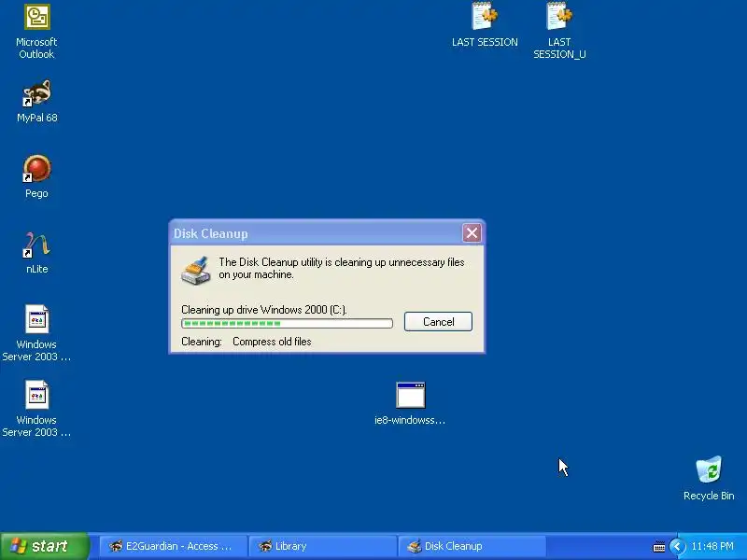This screenshot has height=560, width=747.
Task: Click the 'Compress old files' status text
Action: [x=272, y=342]
